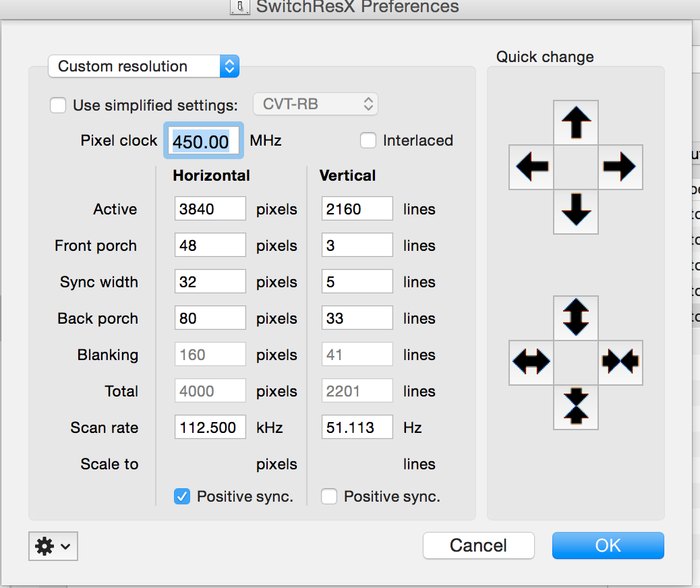The width and height of the screenshot is (700, 588).
Task: Click vertical Back porch field 33
Action: (x=357, y=318)
